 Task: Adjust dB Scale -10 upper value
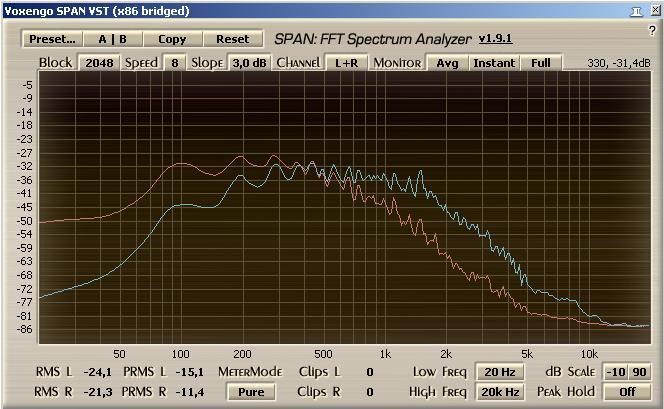tap(615, 372)
